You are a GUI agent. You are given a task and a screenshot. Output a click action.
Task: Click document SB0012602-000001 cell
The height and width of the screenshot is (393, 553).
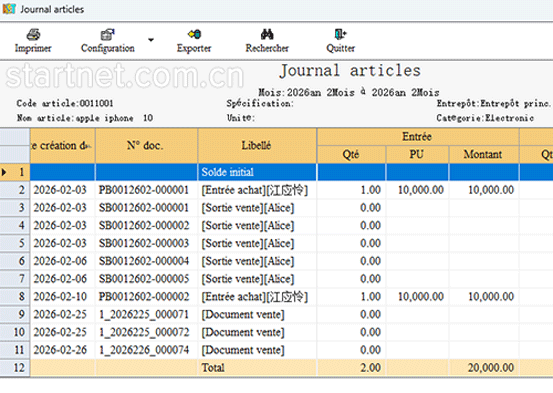(146, 208)
